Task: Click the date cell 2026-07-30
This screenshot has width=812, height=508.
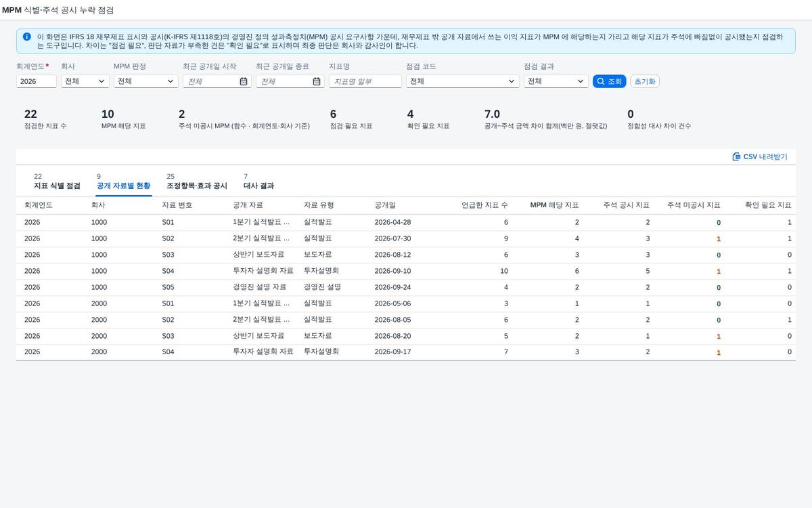Action: coord(392,238)
